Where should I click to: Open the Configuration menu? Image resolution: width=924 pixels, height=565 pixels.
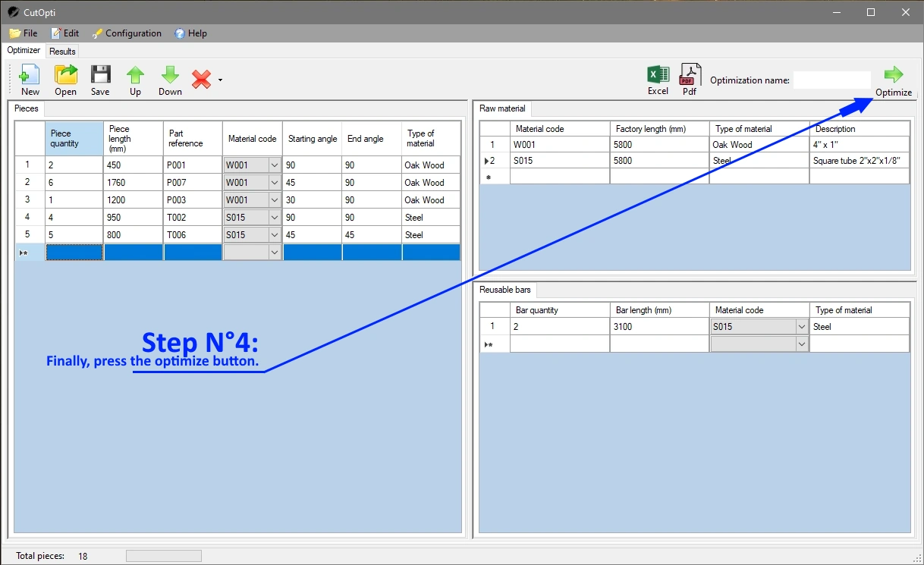point(126,33)
